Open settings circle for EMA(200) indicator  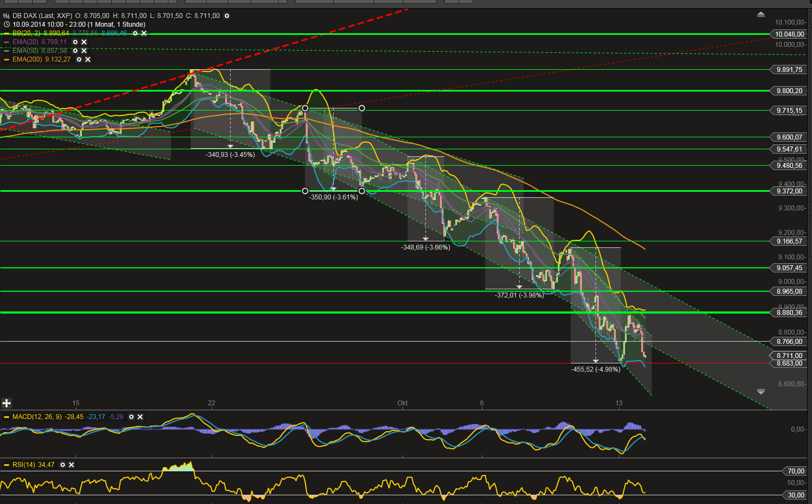point(79,59)
